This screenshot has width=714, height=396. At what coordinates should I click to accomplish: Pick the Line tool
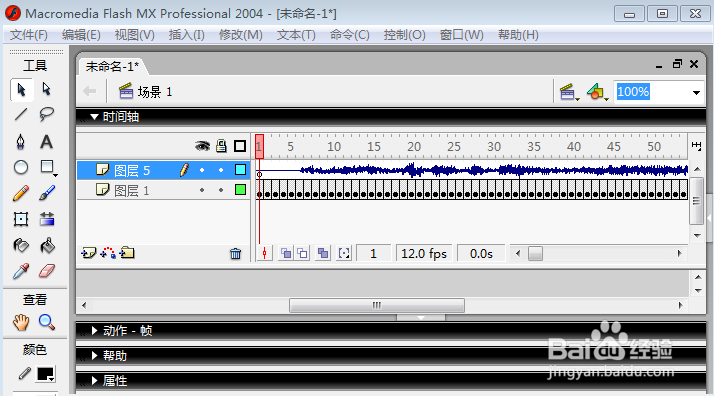point(21,114)
